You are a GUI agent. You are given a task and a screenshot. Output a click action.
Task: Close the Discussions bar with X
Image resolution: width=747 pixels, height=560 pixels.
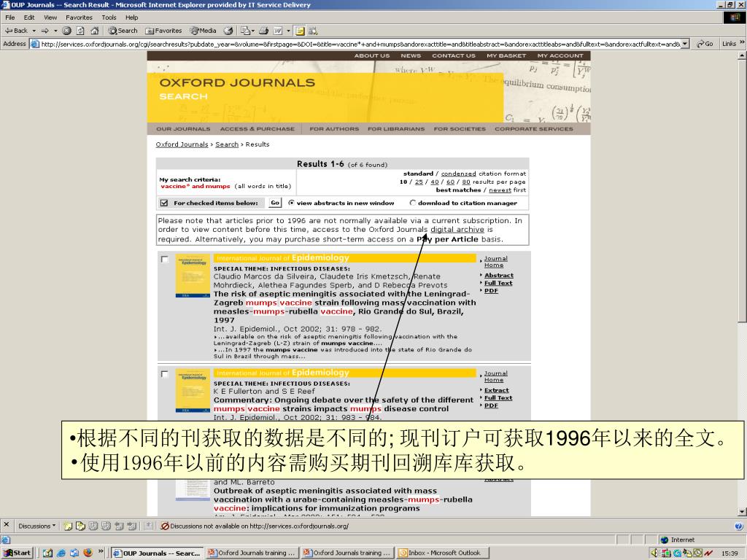[x=6, y=525]
